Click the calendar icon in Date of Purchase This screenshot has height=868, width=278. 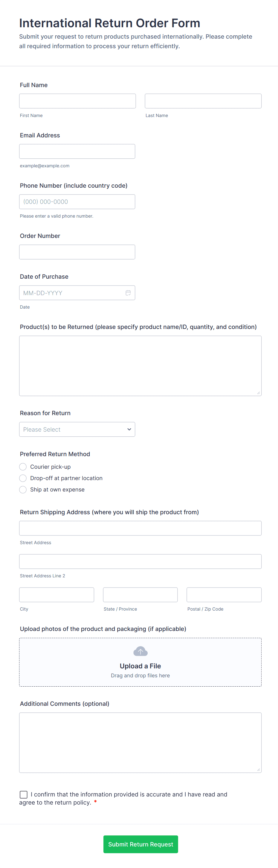[128, 293]
